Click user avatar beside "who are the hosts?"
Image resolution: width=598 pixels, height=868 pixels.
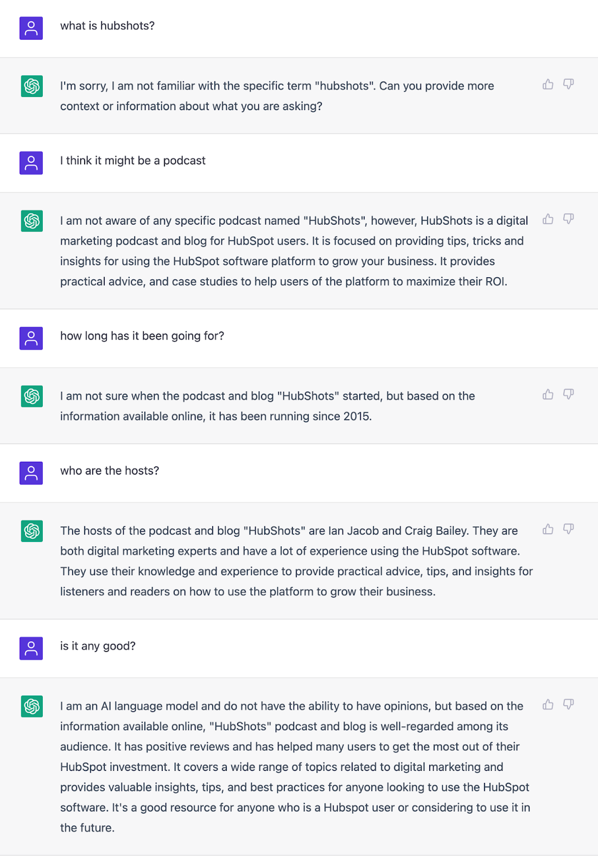click(x=31, y=473)
